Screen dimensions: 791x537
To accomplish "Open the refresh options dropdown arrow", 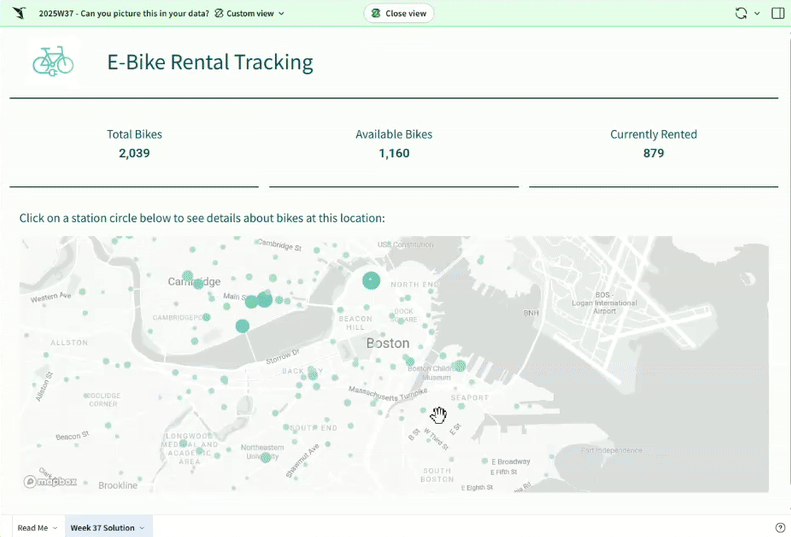I will coord(757,14).
